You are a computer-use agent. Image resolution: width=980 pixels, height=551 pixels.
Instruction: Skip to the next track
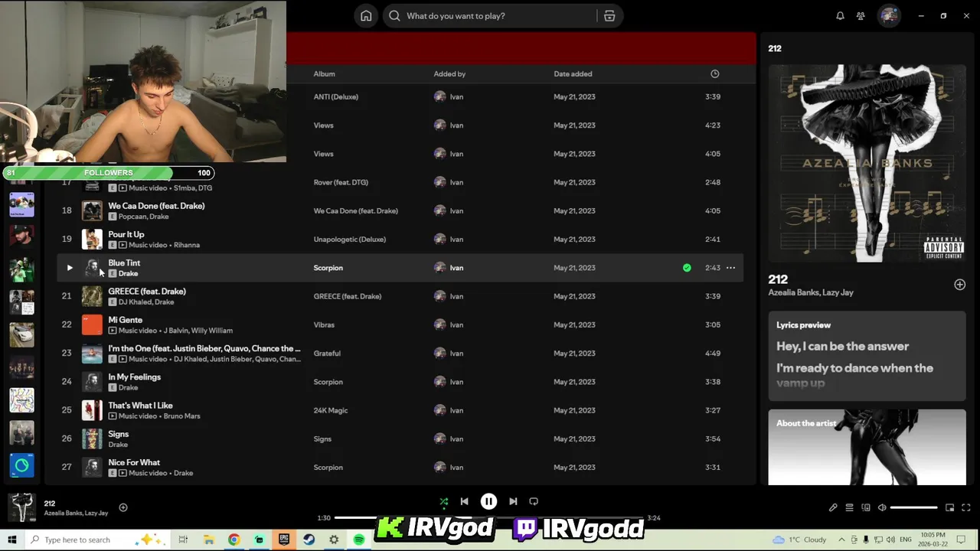point(513,501)
